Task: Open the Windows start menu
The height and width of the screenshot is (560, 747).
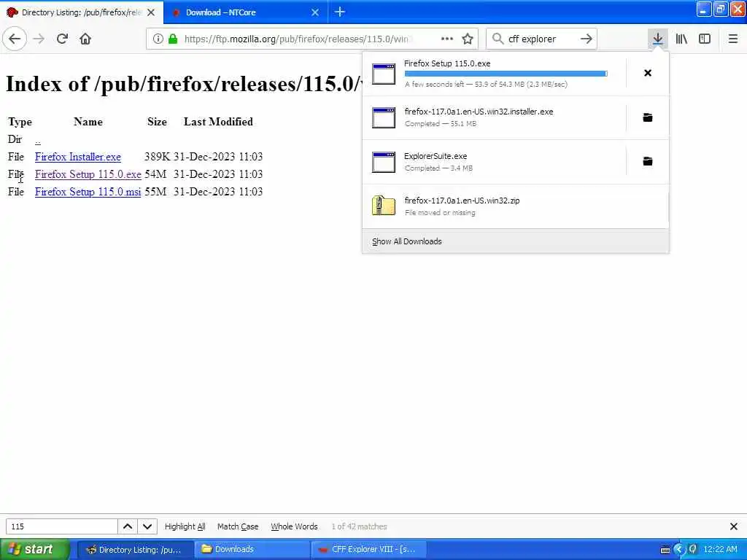Action: click(x=34, y=549)
